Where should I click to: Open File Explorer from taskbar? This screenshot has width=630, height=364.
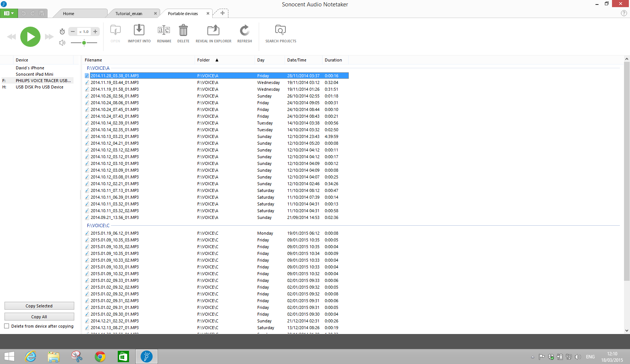click(54, 357)
